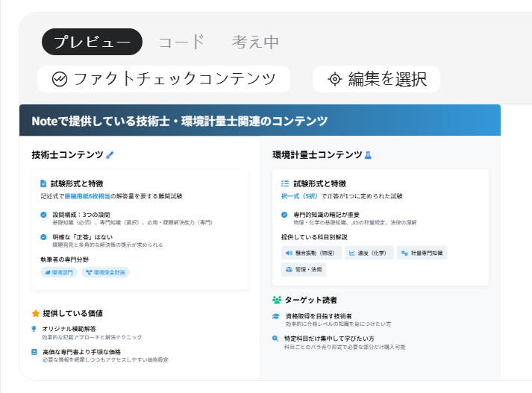Click the lightbulb icon by オリジナル模範解答
The height and width of the screenshot is (393, 532).
coord(34,329)
